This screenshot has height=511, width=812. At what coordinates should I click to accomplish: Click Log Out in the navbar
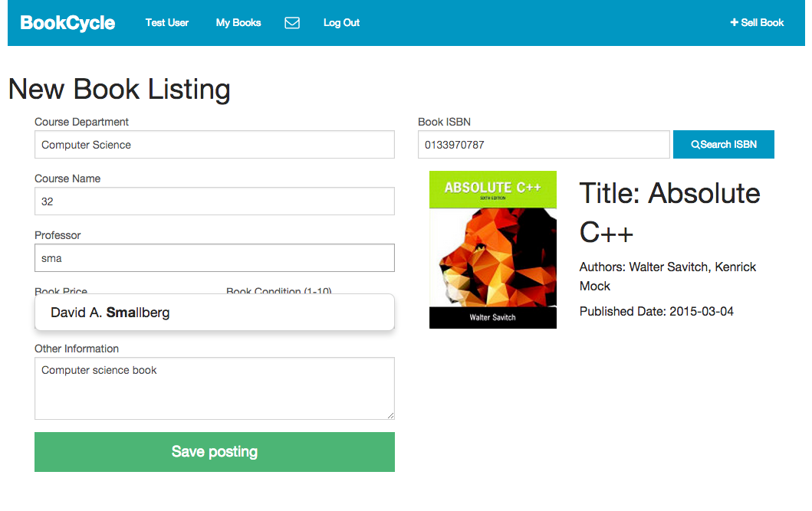coord(341,23)
